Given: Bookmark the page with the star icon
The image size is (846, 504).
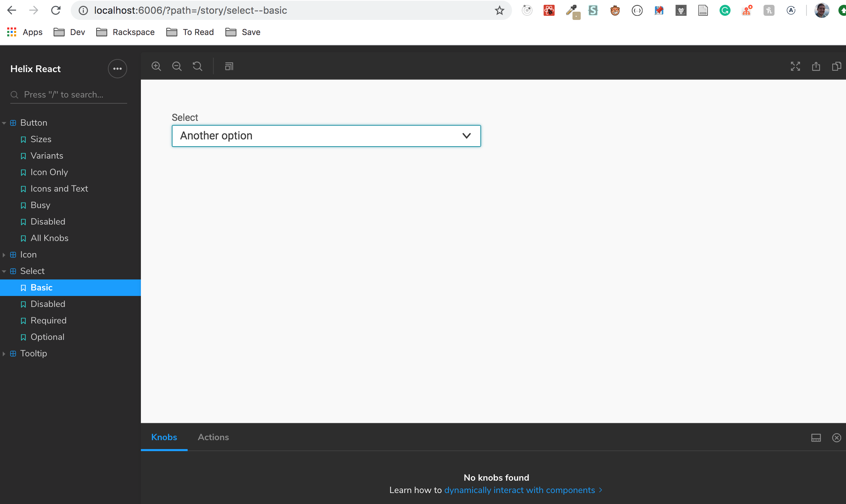Looking at the screenshot, I should 499,10.
